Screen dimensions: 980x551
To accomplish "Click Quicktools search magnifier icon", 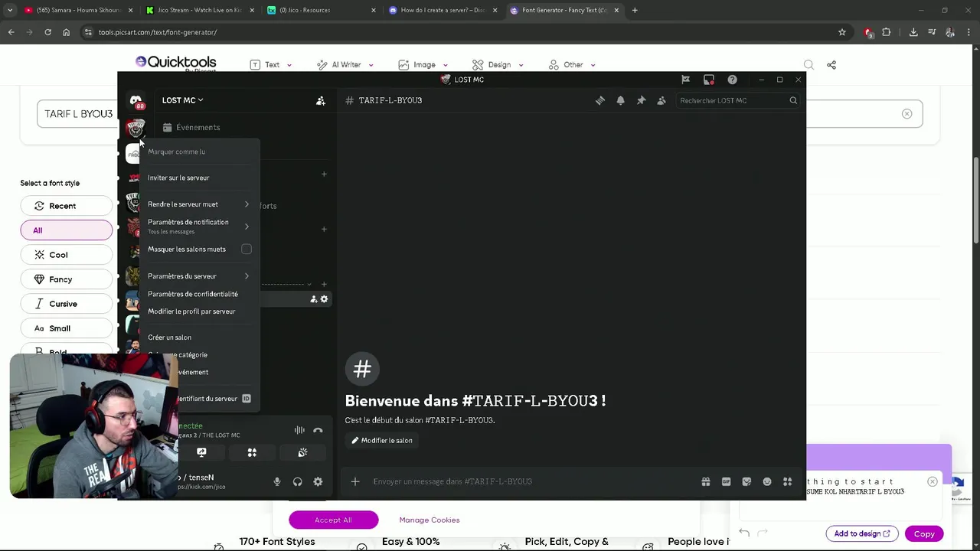I will point(808,65).
